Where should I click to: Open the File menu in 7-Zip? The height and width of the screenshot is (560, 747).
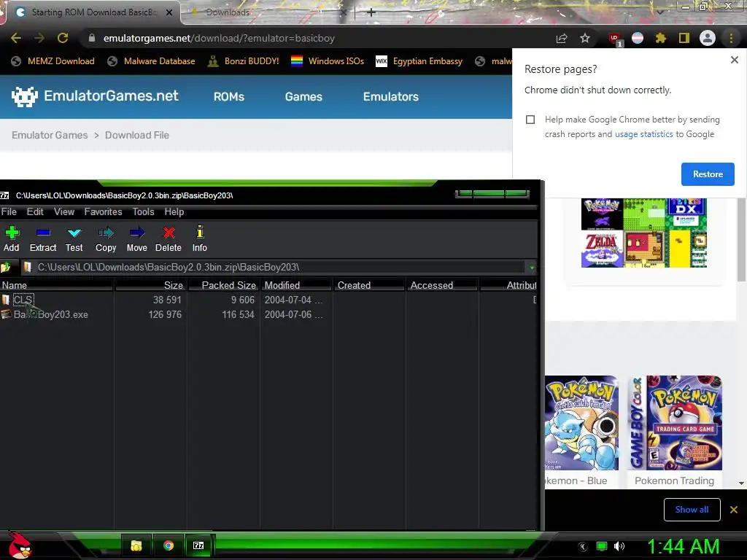click(9, 212)
